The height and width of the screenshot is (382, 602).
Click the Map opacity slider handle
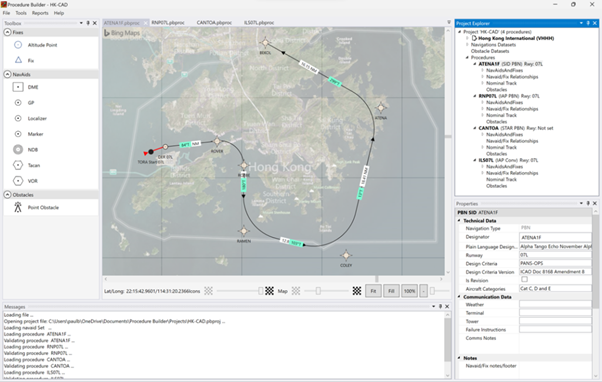point(318,291)
